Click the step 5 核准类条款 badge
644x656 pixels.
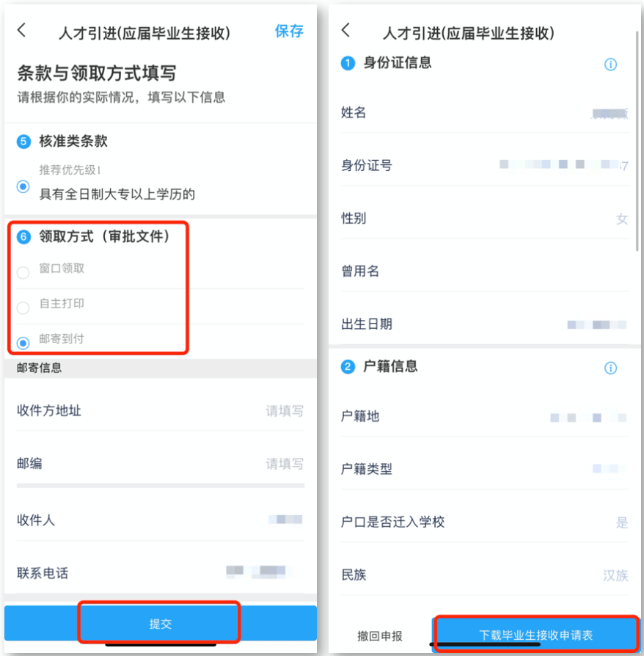click(23, 142)
